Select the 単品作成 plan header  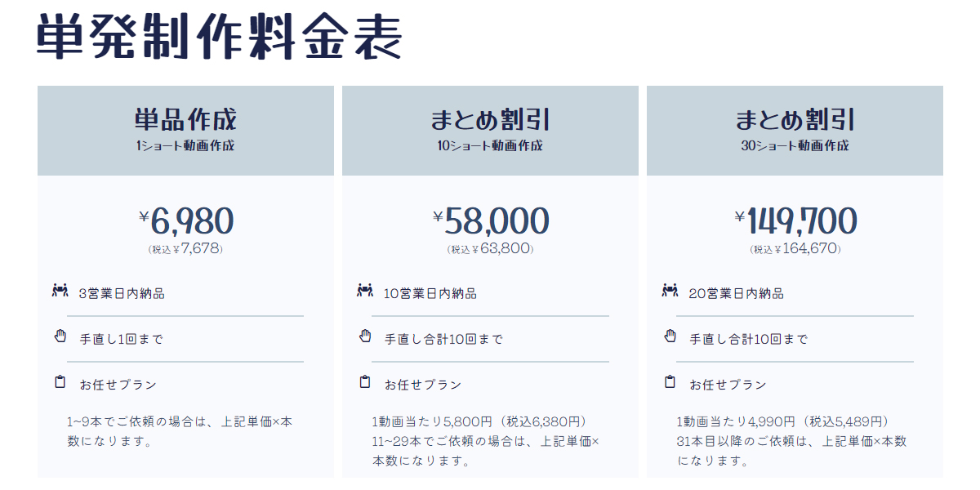coord(185,131)
